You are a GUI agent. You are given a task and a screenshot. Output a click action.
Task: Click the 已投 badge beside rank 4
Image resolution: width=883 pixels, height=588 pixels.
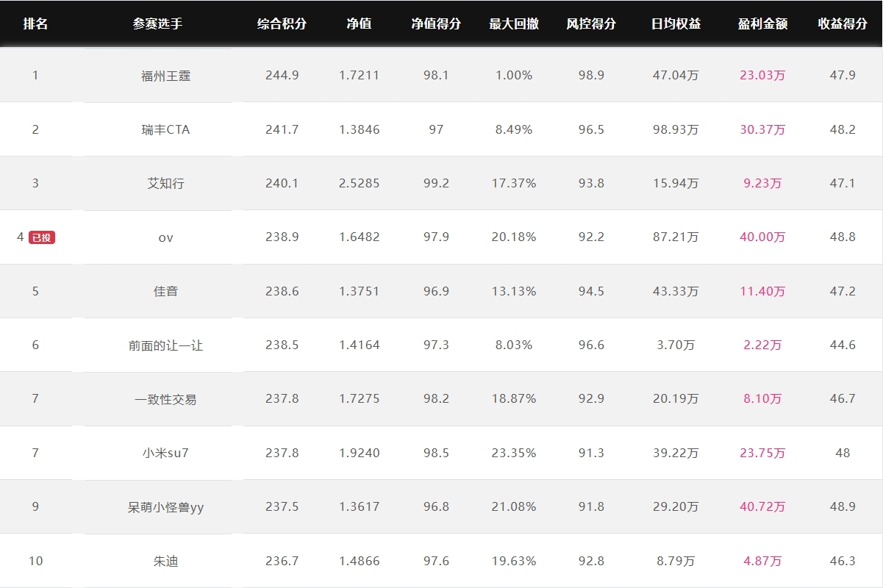(42, 237)
